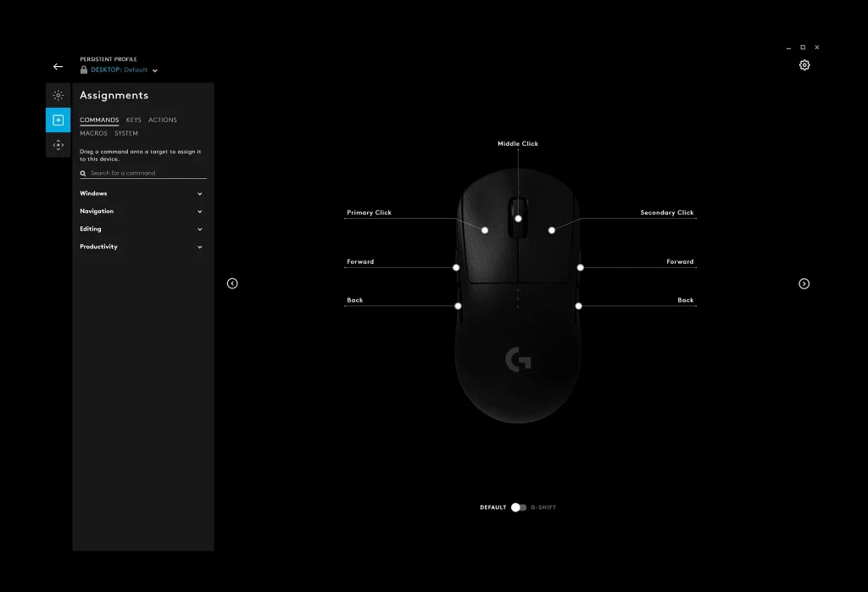Open the settings gear icon

pyautogui.click(x=804, y=65)
